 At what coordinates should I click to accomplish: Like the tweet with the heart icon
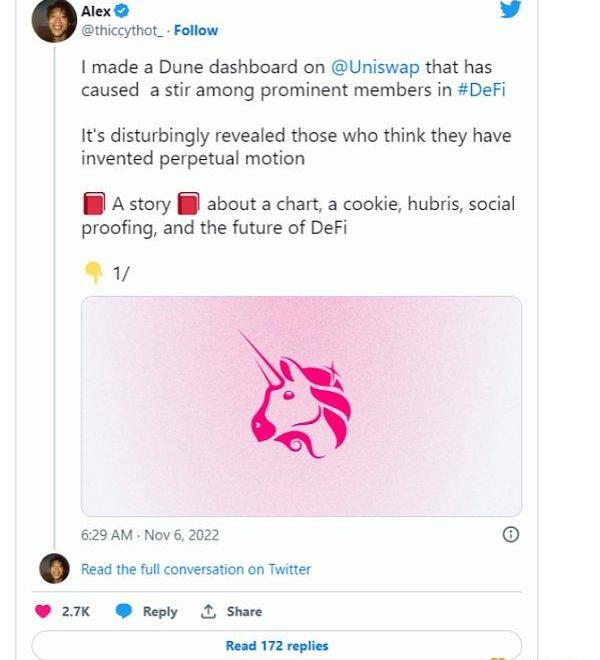point(43,612)
